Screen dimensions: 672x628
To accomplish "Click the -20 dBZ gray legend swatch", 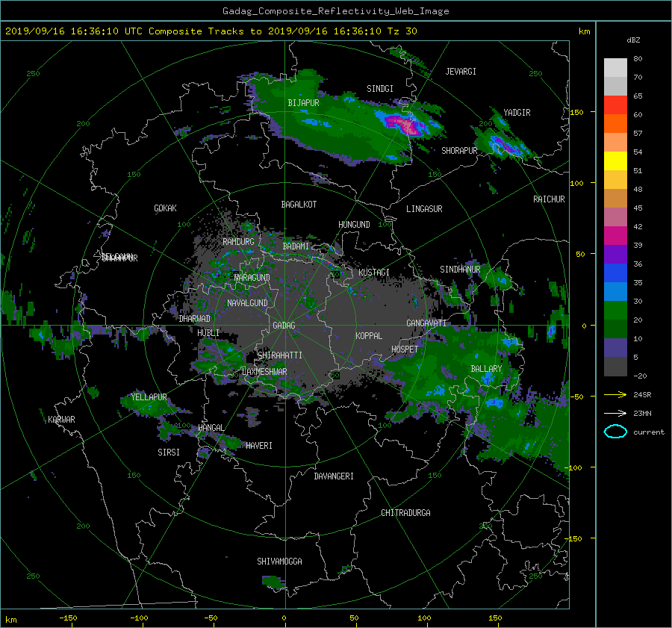I will click(615, 367).
